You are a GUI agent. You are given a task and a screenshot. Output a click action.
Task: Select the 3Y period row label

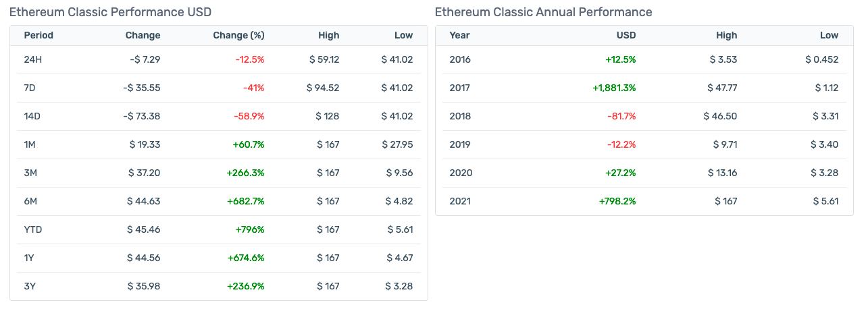30,286
